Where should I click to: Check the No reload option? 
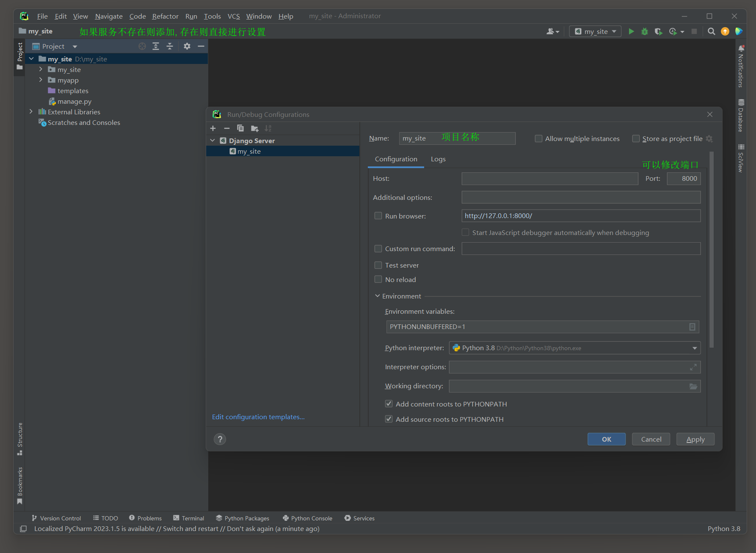click(x=378, y=279)
